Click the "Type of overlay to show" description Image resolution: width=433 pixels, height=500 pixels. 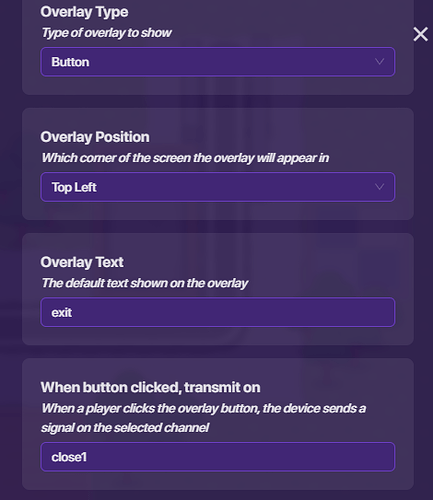[106, 33]
